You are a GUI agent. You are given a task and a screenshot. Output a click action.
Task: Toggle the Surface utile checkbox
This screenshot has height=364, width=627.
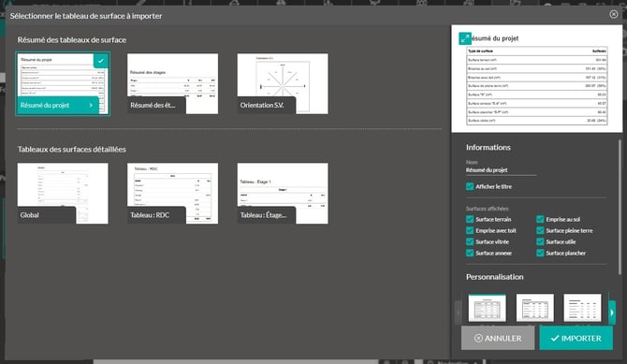point(540,241)
